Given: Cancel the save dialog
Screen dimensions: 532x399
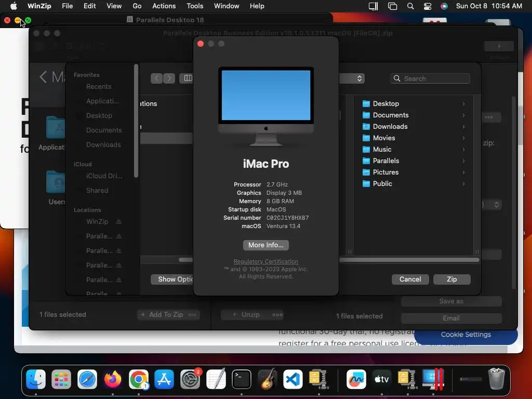Looking at the screenshot, I should pyautogui.click(x=410, y=279).
